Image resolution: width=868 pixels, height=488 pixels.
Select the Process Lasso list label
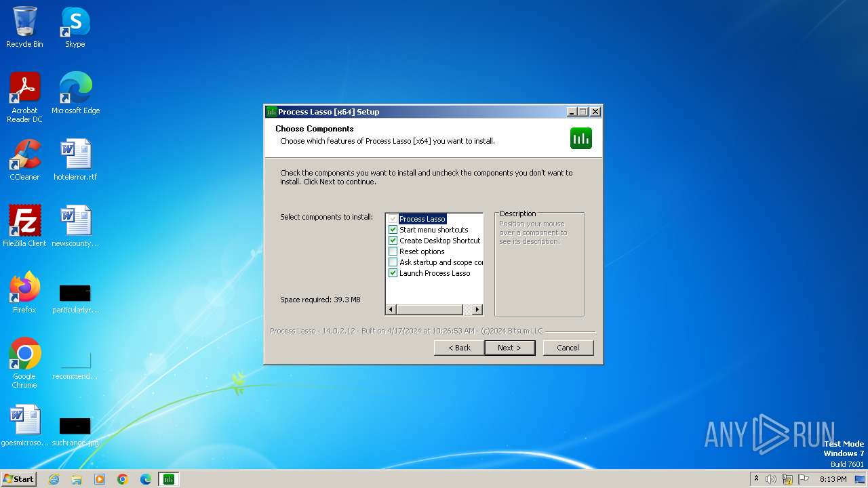tap(422, 219)
